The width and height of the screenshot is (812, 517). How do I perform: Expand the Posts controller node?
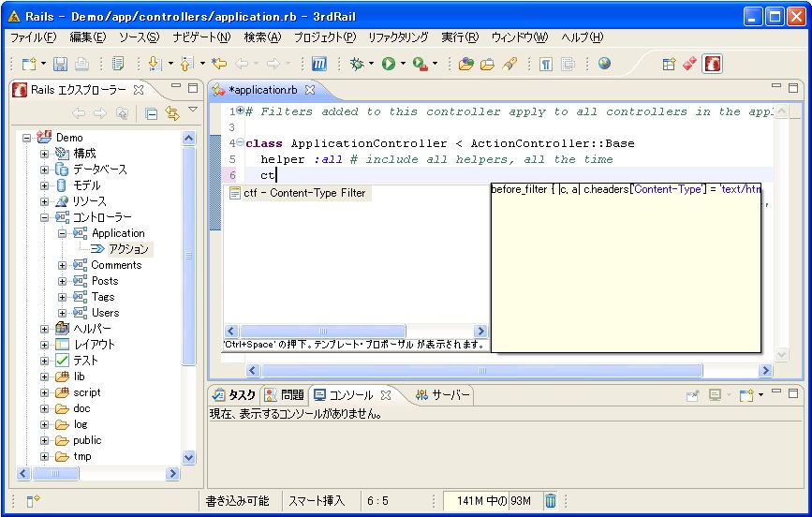62,281
